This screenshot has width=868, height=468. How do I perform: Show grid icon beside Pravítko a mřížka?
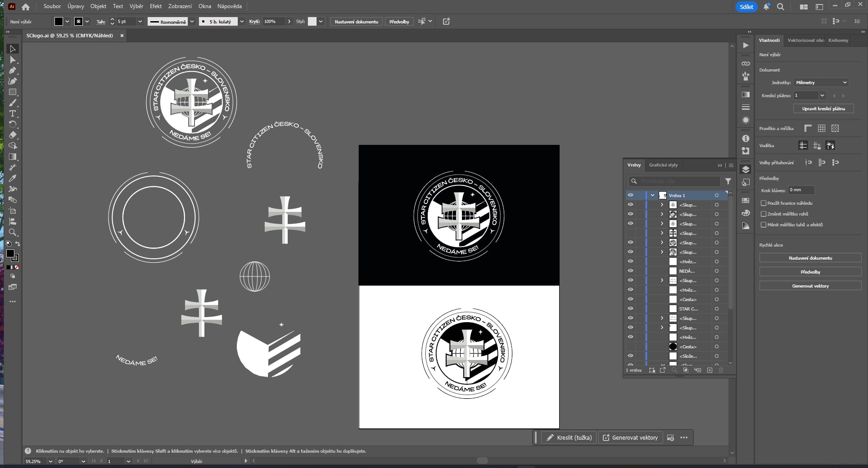822,128
